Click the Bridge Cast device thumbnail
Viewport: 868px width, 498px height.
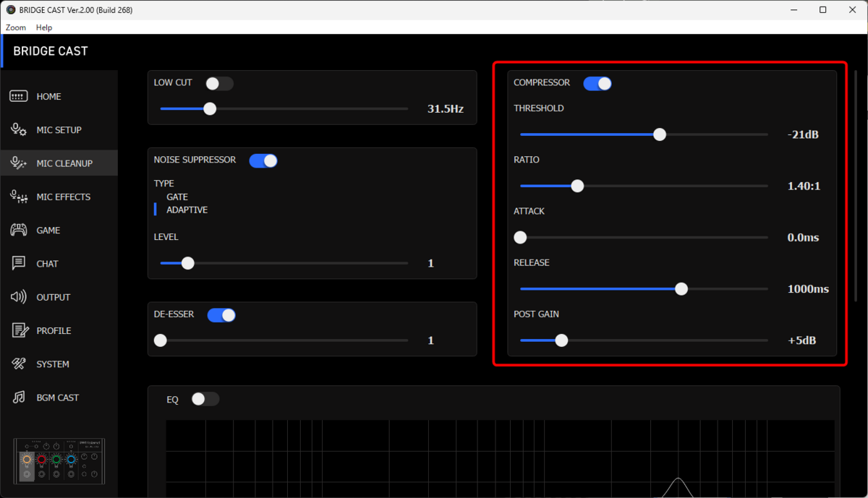coord(59,460)
